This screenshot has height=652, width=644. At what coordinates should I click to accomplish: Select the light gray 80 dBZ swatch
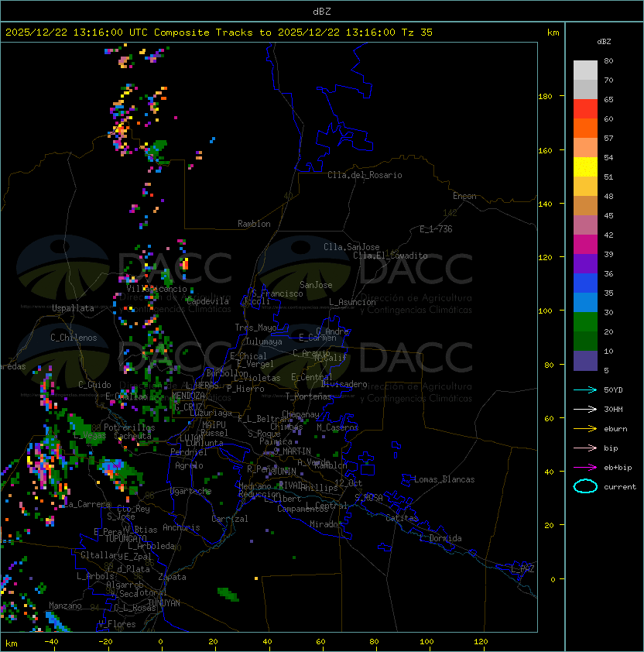(585, 70)
